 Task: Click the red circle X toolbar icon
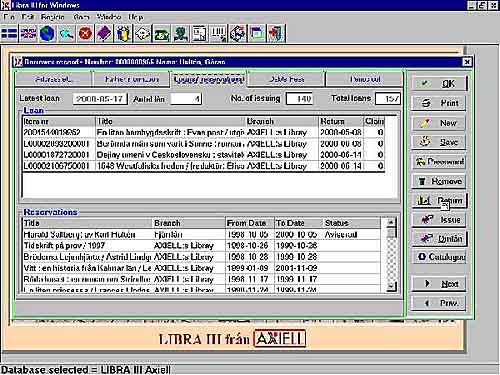click(x=85, y=34)
